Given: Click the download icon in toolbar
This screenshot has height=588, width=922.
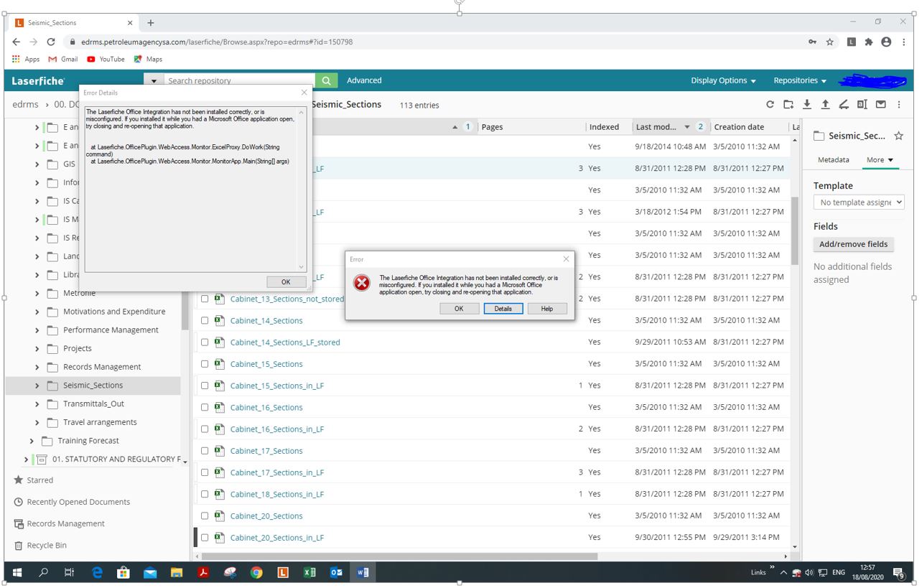Looking at the screenshot, I should 807,105.
